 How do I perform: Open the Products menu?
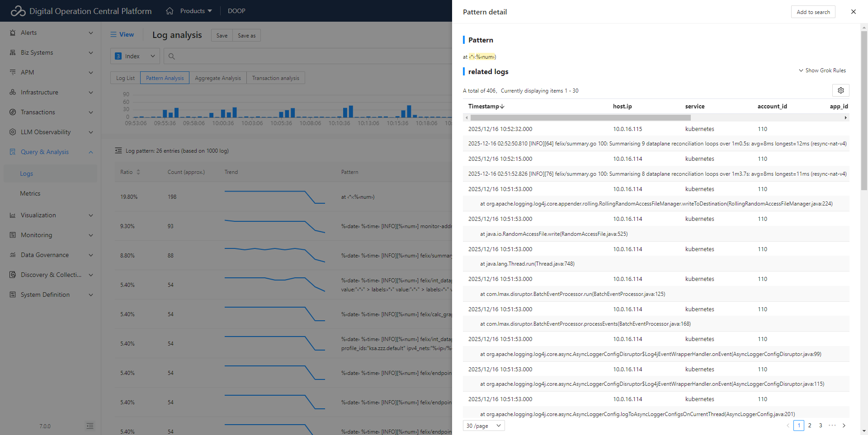pos(193,10)
